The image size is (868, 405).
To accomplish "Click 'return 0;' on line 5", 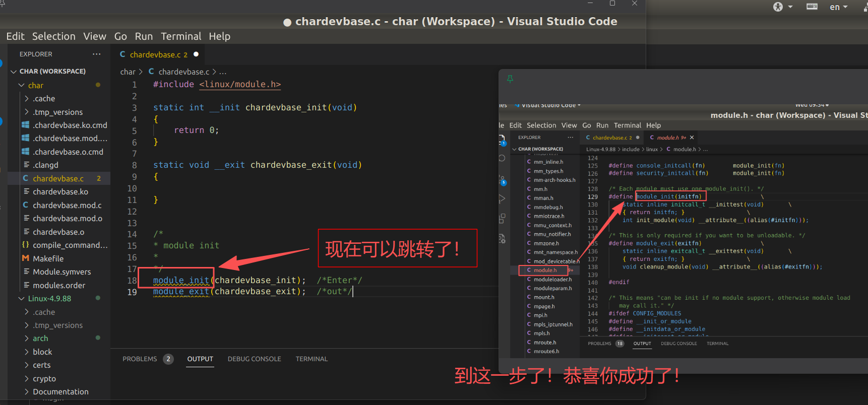I will click(197, 130).
